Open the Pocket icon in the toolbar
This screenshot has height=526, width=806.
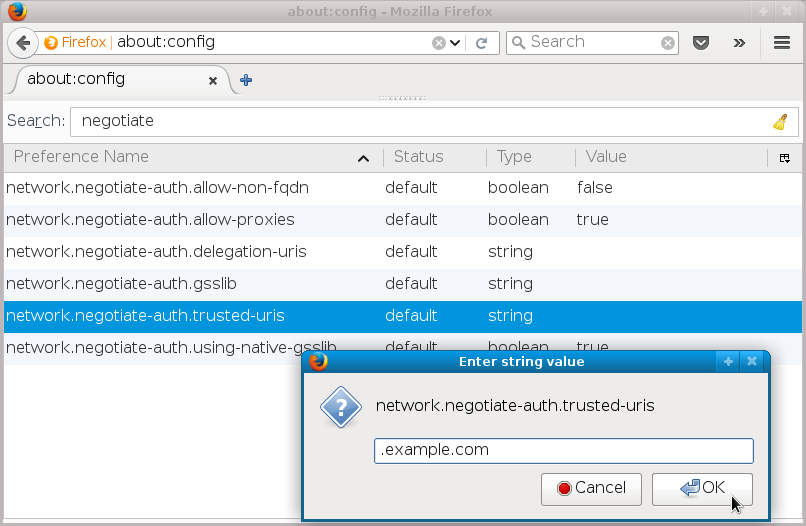[x=701, y=43]
